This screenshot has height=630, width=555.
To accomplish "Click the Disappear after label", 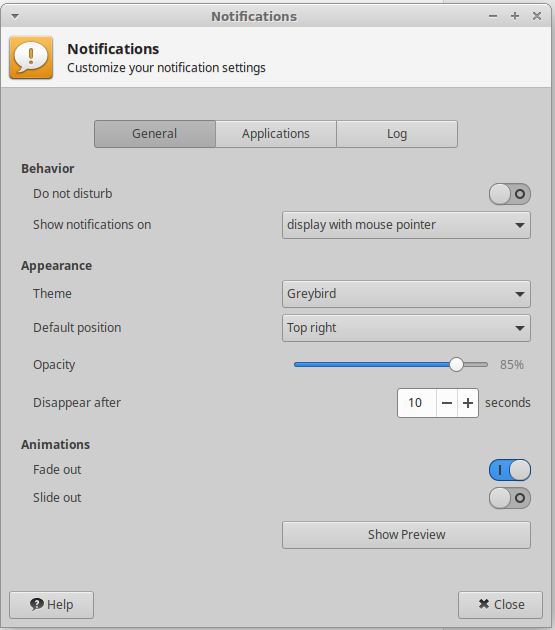I will (77, 403).
